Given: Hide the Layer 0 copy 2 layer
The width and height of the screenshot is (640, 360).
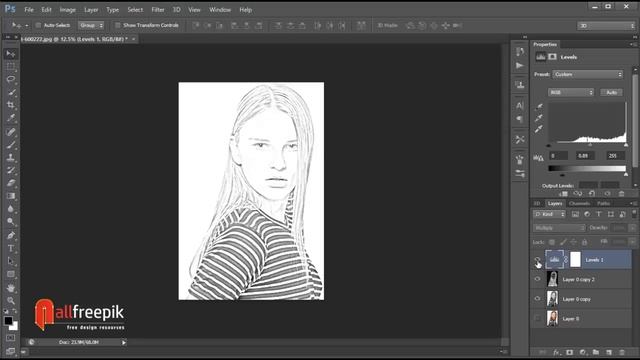Looking at the screenshot, I should point(538,280).
